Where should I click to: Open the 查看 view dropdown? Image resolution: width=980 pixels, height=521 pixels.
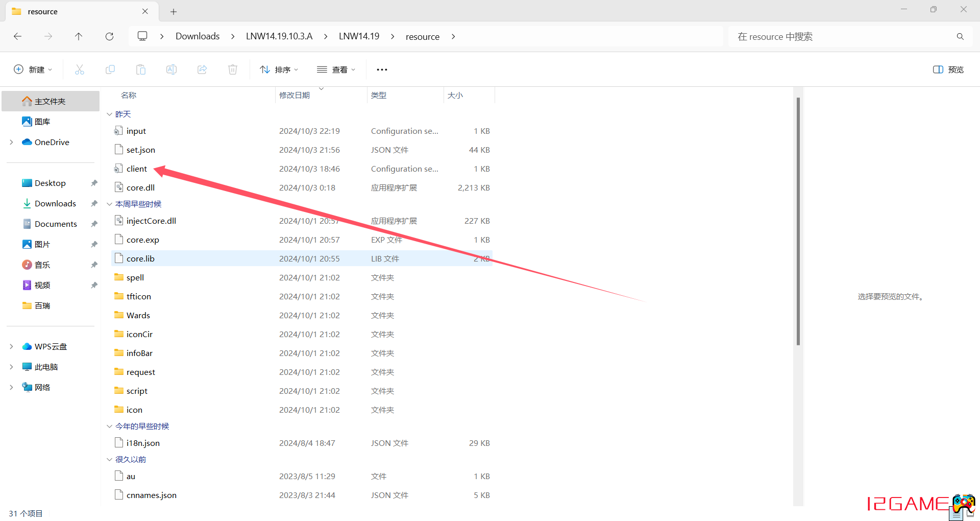pos(336,69)
